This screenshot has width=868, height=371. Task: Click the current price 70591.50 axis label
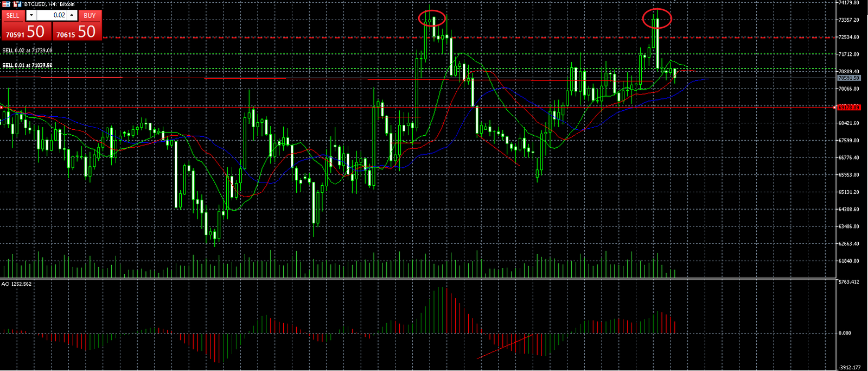click(x=848, y=78)
